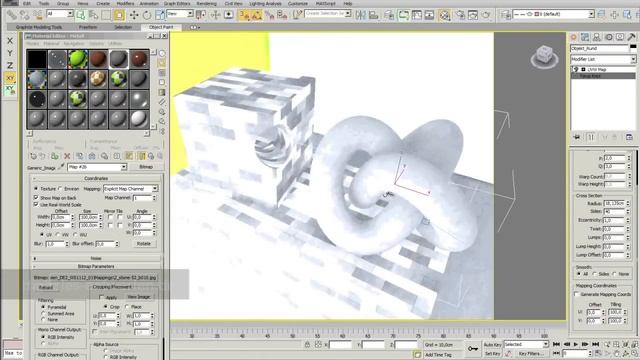Collapse the Coordinates rollout
Viewport: 640px width, 360px height.
coord(96,178)
